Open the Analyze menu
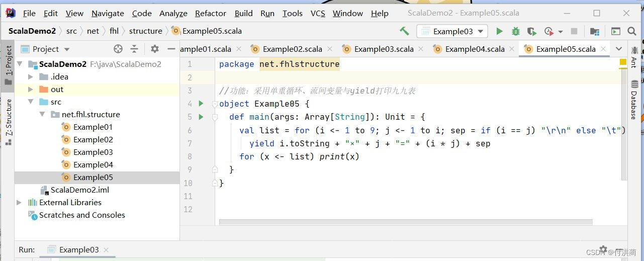Screen dimensions: 644x261 pyautogui.click(x=173, y=14)
